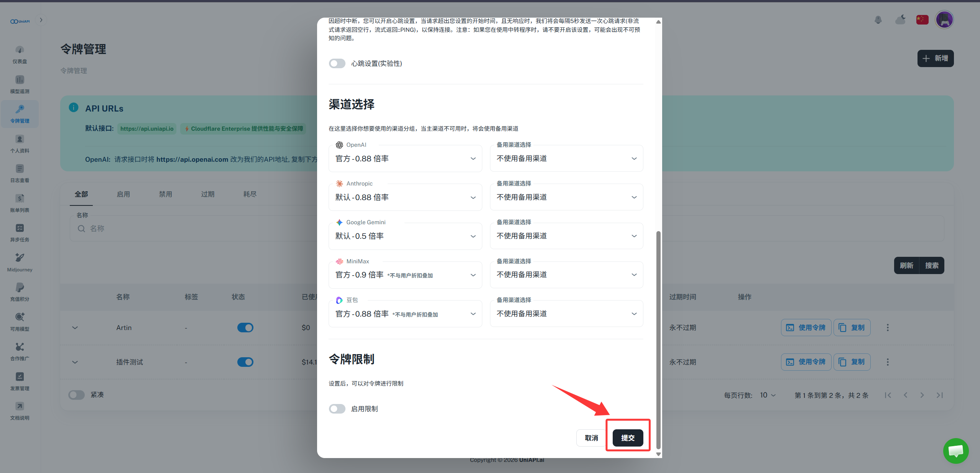Open Anthropic channel dropdown

coord(405,197)
